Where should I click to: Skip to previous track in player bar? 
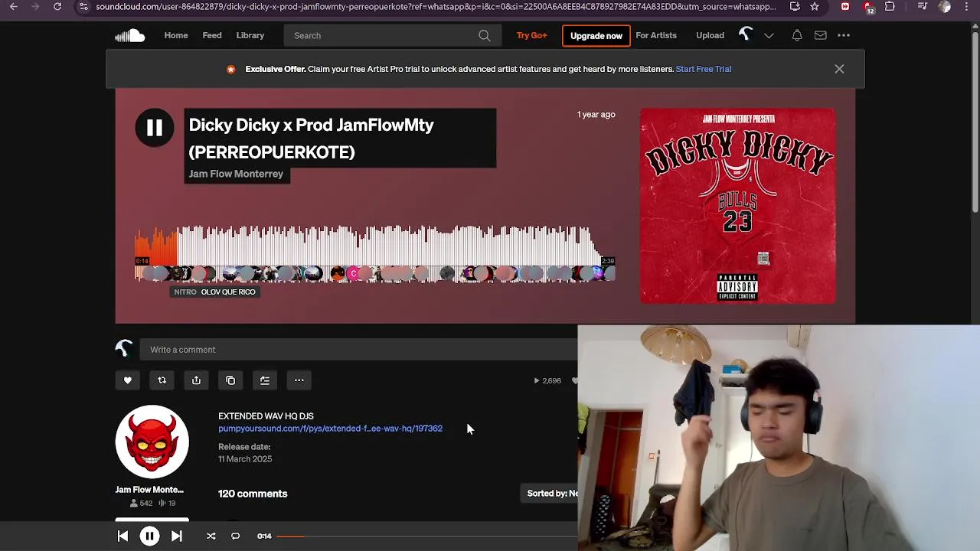(122, 536)
